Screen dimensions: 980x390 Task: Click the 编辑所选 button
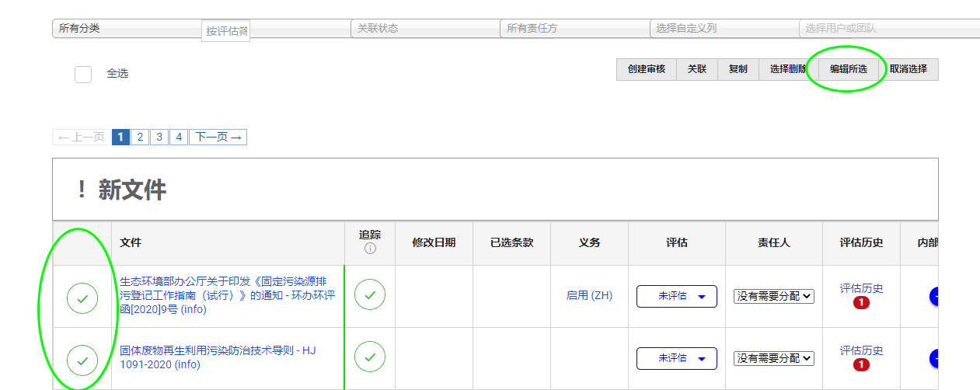[848, 69]
